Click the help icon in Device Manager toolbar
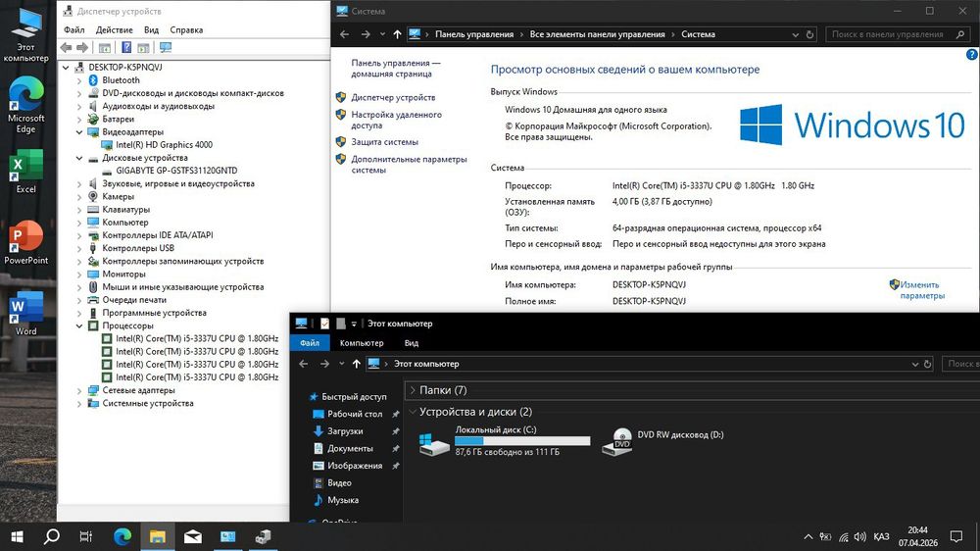Screen dimensions: 980x551 pyautogui.click(x=126, y=47)
